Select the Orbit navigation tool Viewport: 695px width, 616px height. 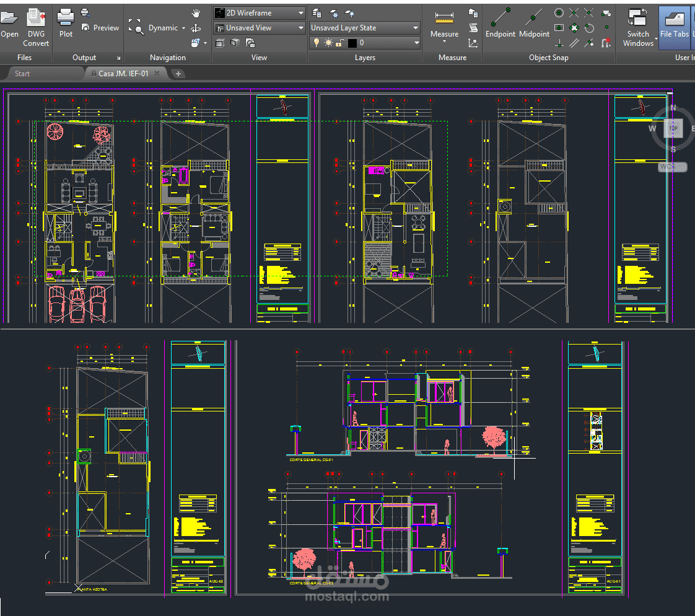[x=196, y=29]
